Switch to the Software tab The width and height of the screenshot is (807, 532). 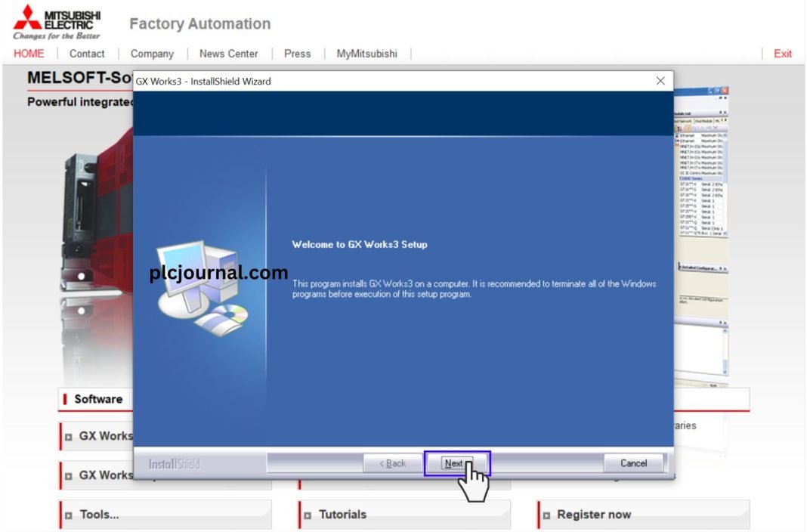(x=97, y=399)
